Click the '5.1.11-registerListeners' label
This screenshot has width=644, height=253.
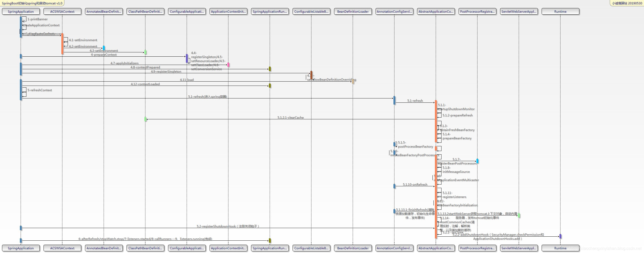click(454, 195)
